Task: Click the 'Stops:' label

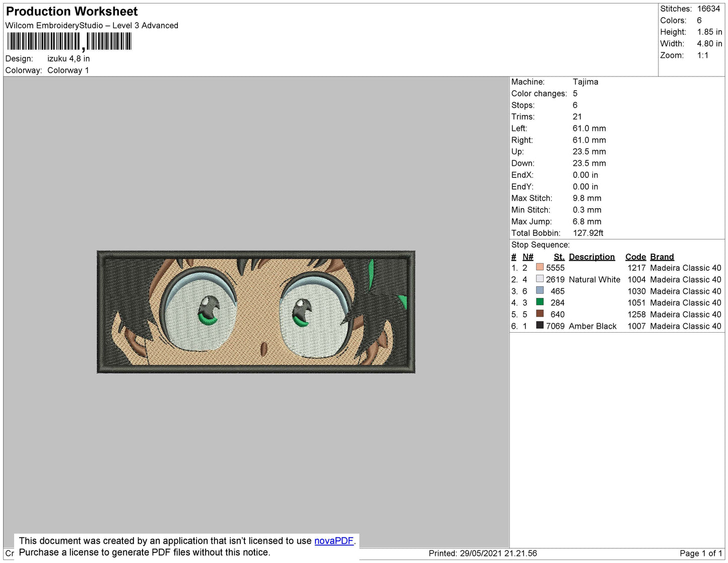Action: pos(523,105)
